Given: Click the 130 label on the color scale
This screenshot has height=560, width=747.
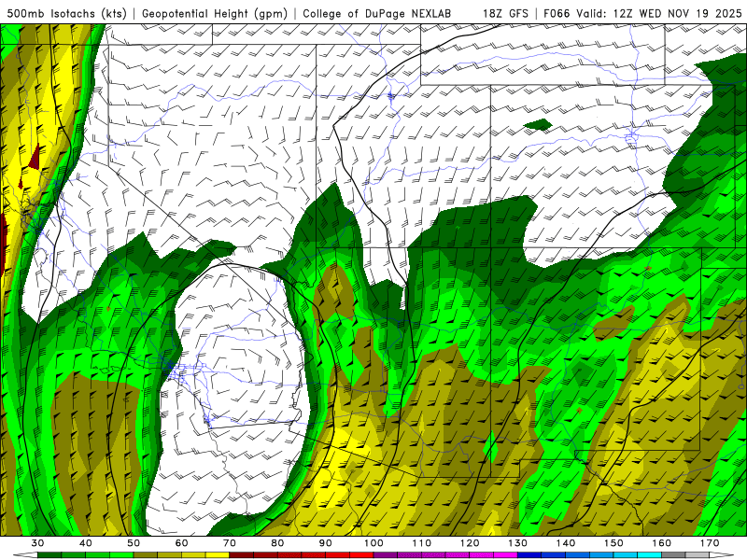Looking at the screenshot, I should (x=518, y=543).
